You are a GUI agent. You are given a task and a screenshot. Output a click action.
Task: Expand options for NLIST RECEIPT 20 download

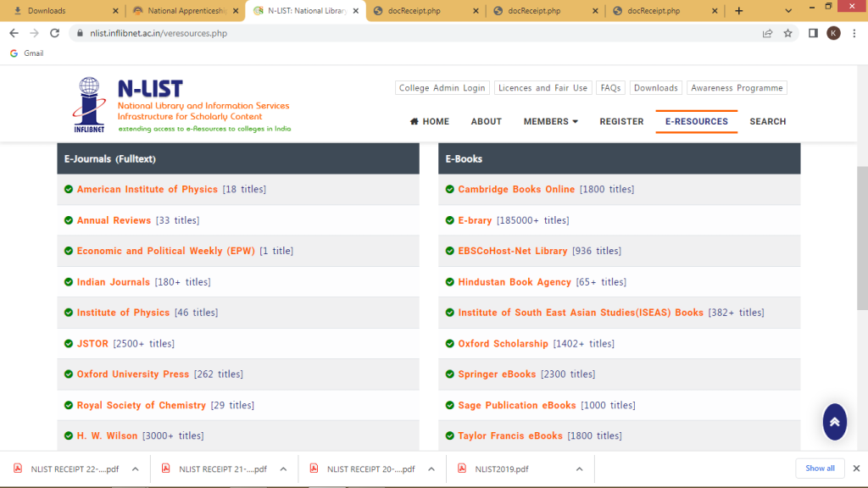(x=431, y=469)
